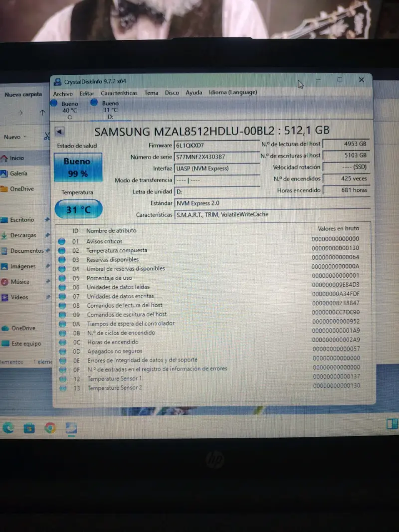399x532 pixels.
Task: Click status icon of Comandos de lectura del host
Action: point(62,306)
